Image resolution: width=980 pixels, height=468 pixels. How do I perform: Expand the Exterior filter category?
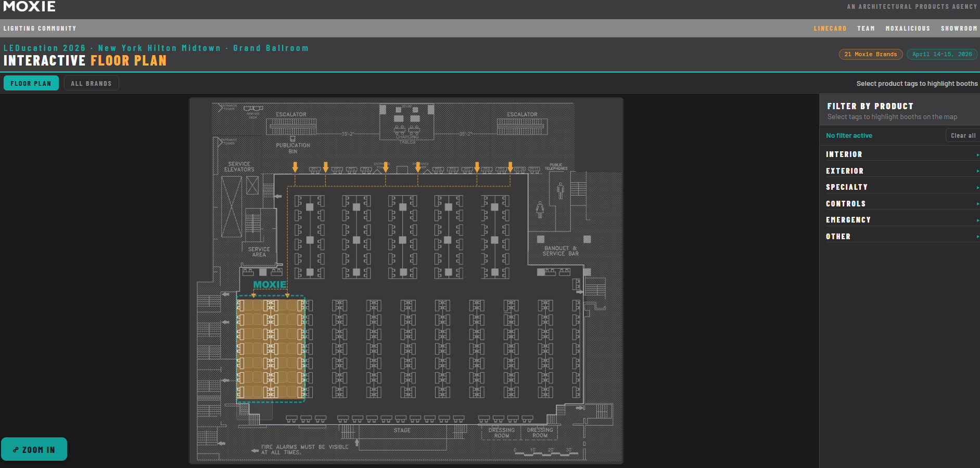click(x=902, y=171)
